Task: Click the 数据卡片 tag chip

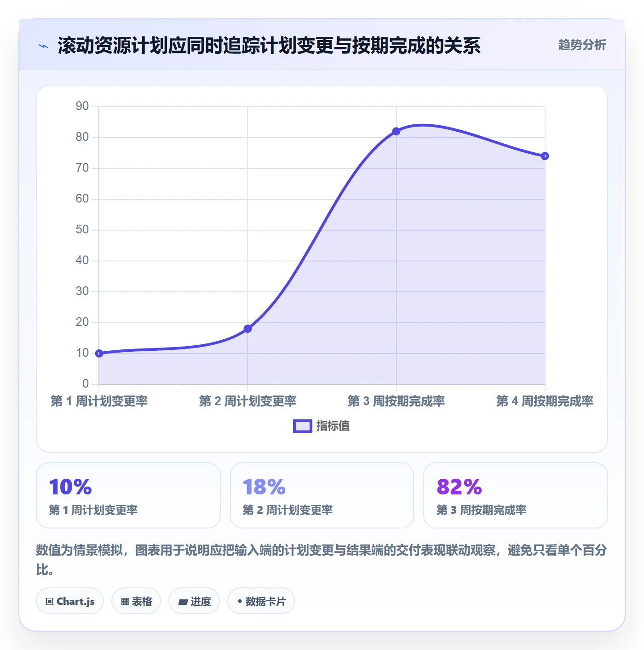Action: (x=261, y=601)
